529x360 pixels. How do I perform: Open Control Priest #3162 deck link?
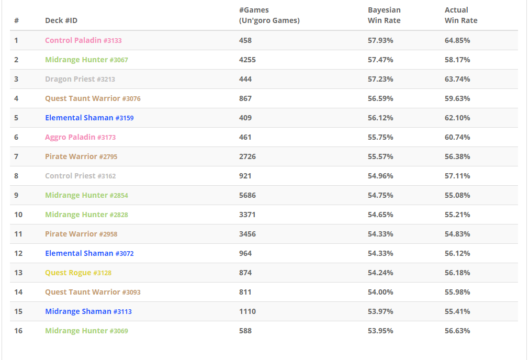pyautogui.click(x=80, y=176)
